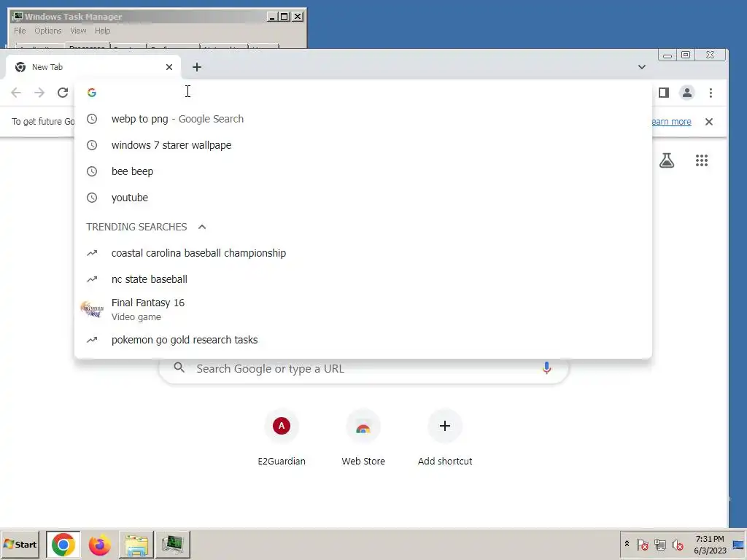Viewport: 747px width, 560px height.
Task: Click the Learn more link
Action: click(671, 122)
